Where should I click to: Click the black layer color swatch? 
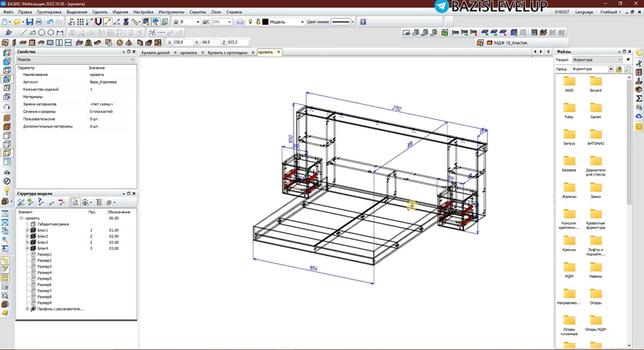pyautogui.click(x=265, y=22)
